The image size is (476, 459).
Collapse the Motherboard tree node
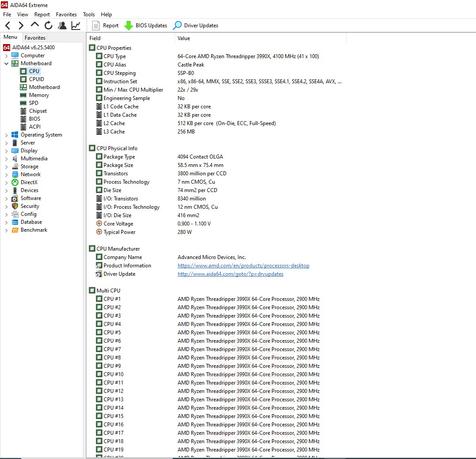[x=6, y=64]
